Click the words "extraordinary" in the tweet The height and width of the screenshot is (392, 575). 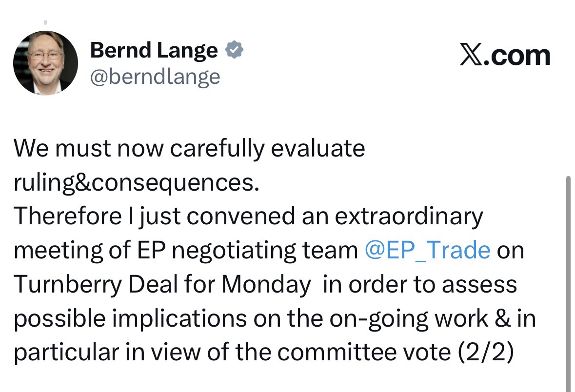(409, 216)
